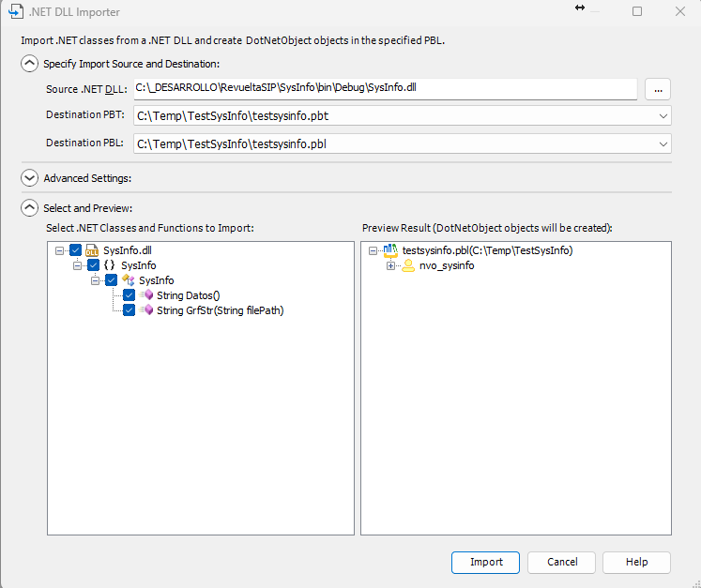Uncheck String GrfStr(String filePath) checkbox
The width and height of the screenshot is (701, 588).
click(x=129, y=310)
